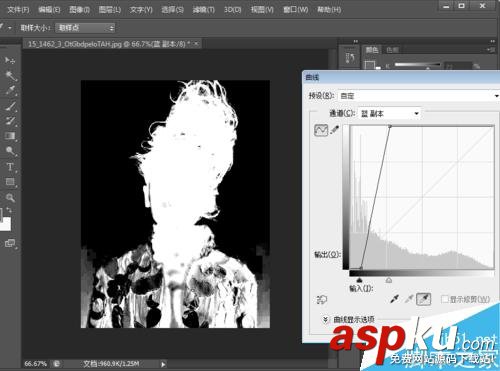
Task: Open the 通道 channel dropdown
Action: click(389, 114)
